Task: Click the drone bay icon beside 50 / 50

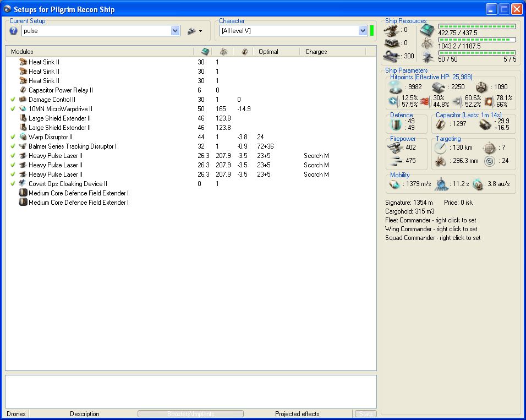Action: (428, 56)
